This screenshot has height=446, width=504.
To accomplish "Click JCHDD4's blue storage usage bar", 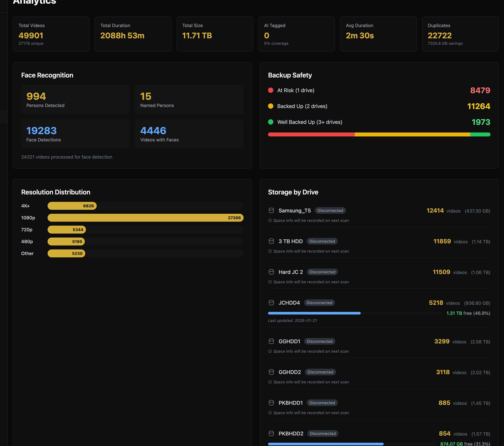I will pos(314,313).
